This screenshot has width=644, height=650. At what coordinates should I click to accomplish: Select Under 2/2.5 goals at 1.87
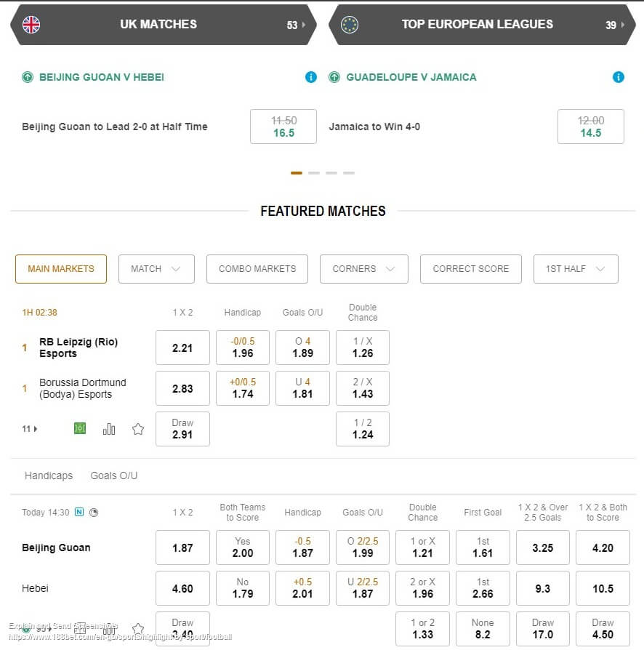363,588
